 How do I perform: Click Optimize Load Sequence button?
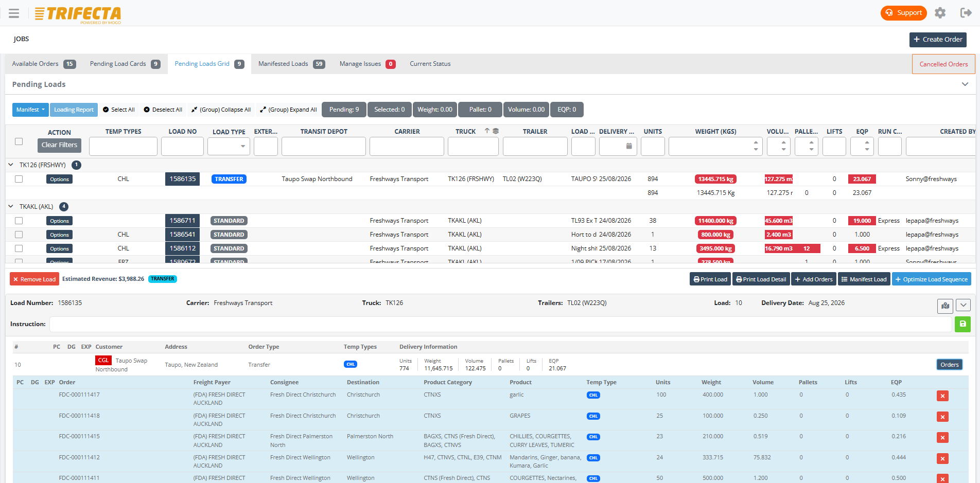click(x=932, y=279)
